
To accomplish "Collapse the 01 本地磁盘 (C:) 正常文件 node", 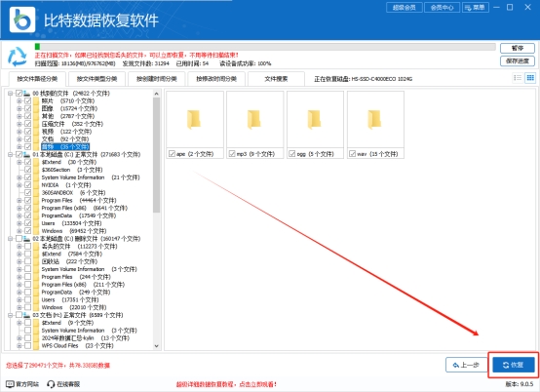I will pos(11,154).
